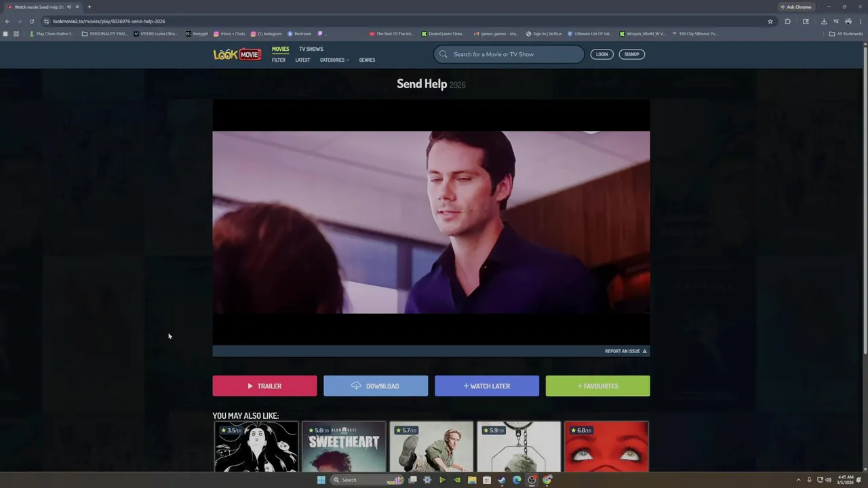Open the Windows Start menu

321,480
